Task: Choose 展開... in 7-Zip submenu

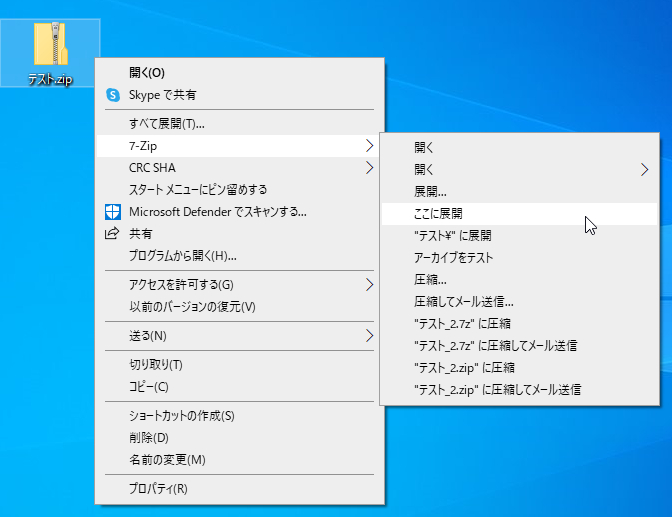Action: click(x=519, y=192)
